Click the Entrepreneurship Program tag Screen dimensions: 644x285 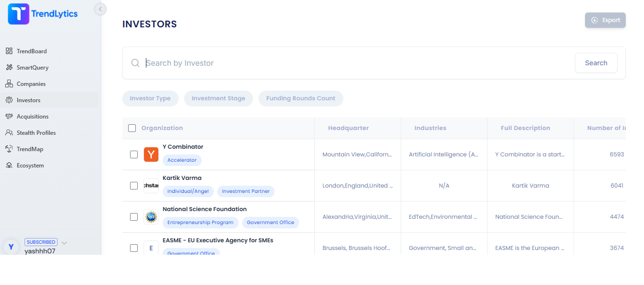[x=200, y=223]
